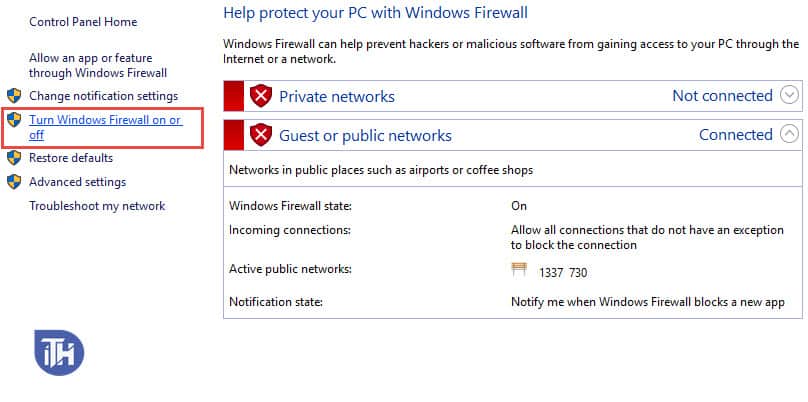The width and height of the screenshot is (808, 402).
Task: Click the red status bar beside Private networks
Action: [x=234, y=96]
